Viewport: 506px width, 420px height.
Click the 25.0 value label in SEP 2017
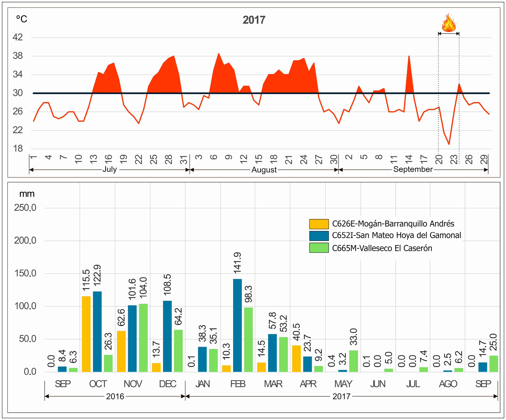pyautogui.click(x=494, y=342)
